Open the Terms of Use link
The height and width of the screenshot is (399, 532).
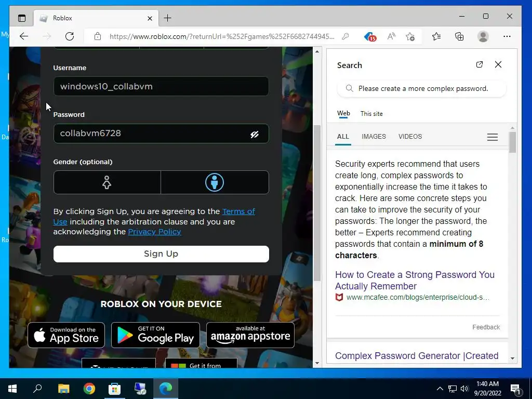pyautogui.click(x=238, y=211)
